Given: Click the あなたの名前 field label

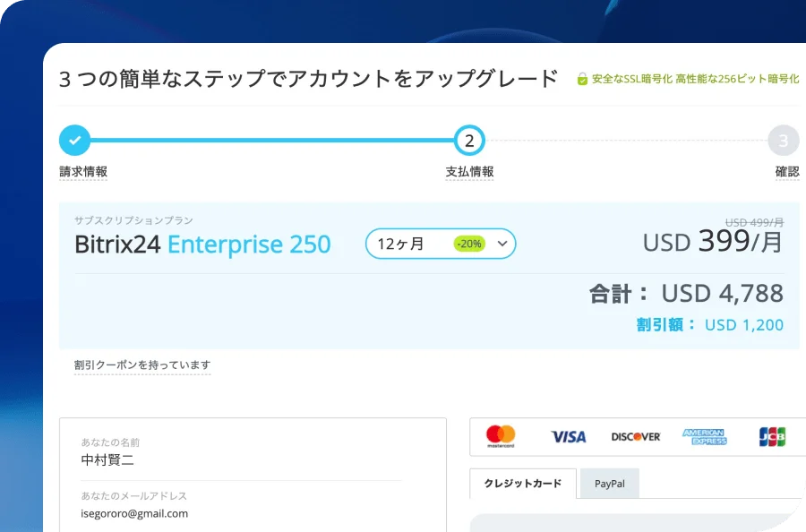Looking at the screenshot, I should (110, 442).
